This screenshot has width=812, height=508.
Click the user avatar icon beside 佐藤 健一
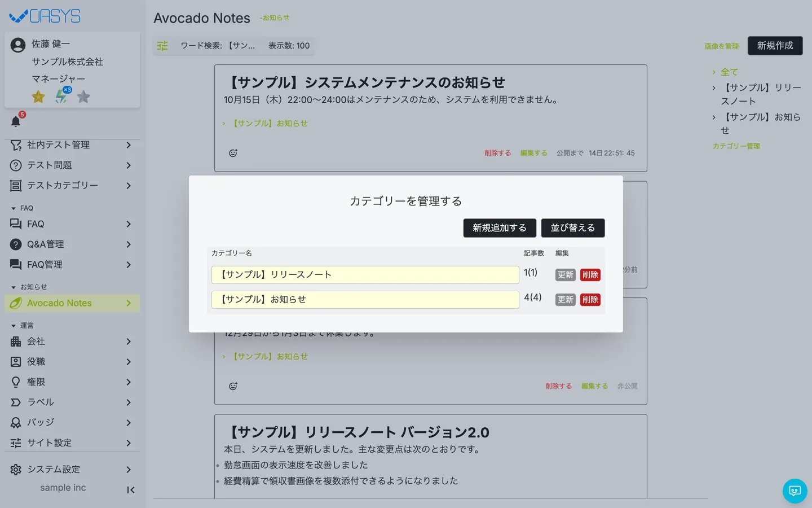[x=18, y=45]
